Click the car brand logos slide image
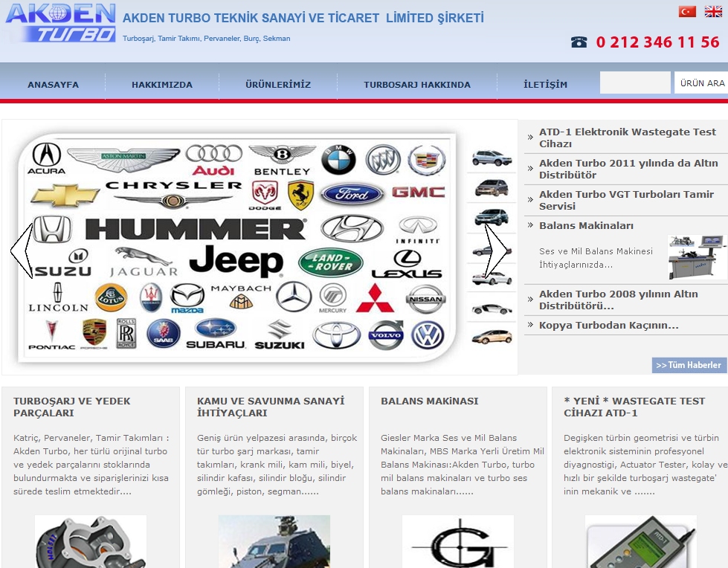Screen dimensions: 728x568 click(236, 248)
